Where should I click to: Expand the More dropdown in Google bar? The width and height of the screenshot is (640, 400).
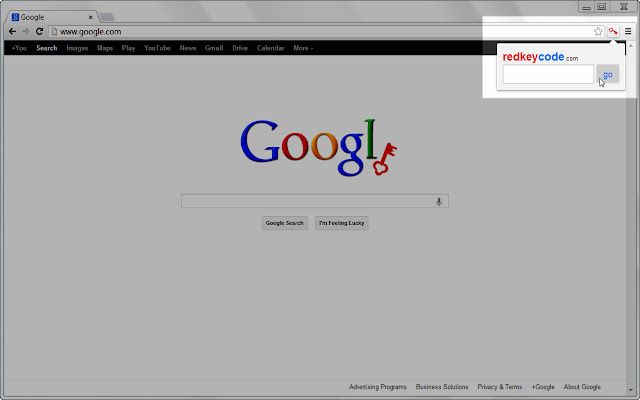(x=303, y=48)
